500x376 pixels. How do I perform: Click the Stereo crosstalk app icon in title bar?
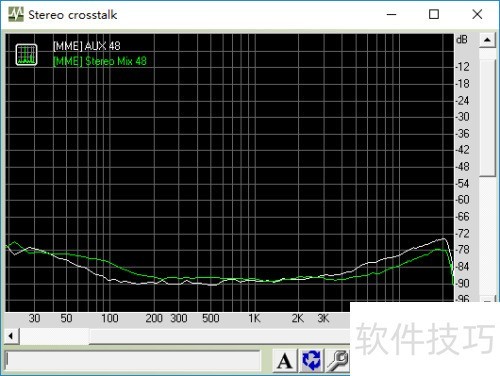tap(16, 14)
